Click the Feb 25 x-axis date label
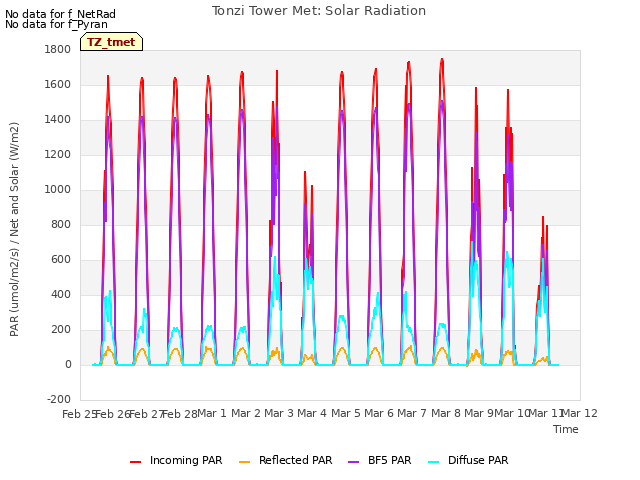Screen dimensions: 640x480 pos(79,414)
